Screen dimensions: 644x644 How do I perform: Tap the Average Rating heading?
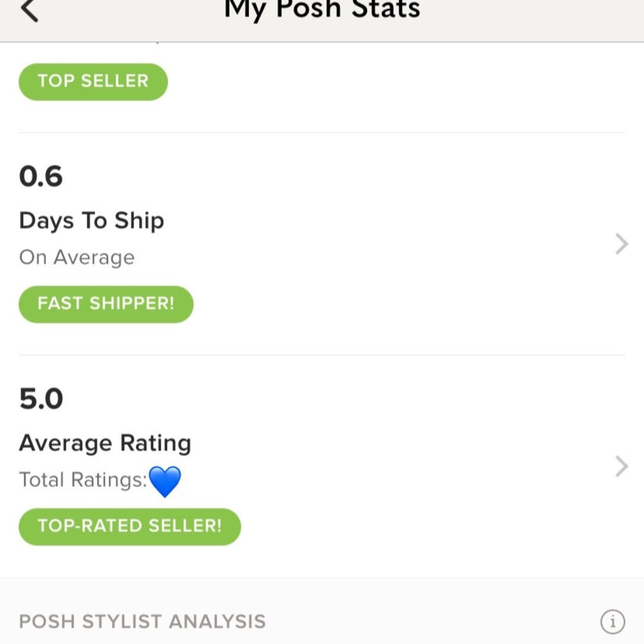[105, 443]
